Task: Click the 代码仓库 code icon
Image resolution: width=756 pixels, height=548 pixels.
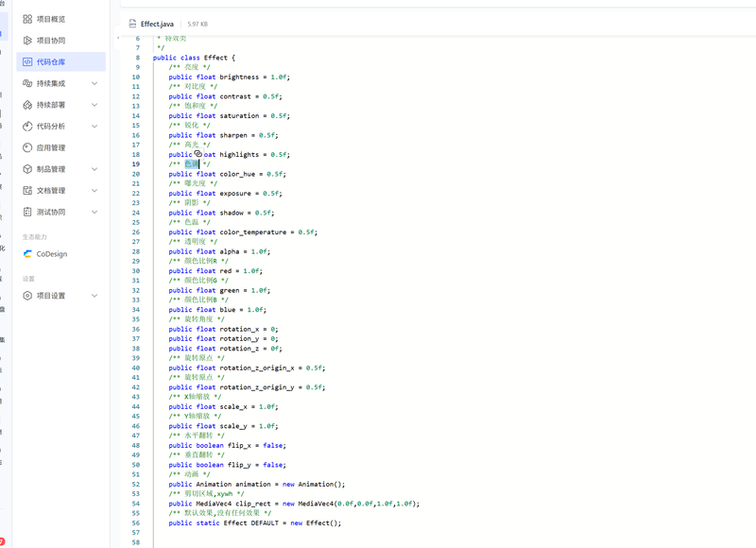Action: coord(27,62)
